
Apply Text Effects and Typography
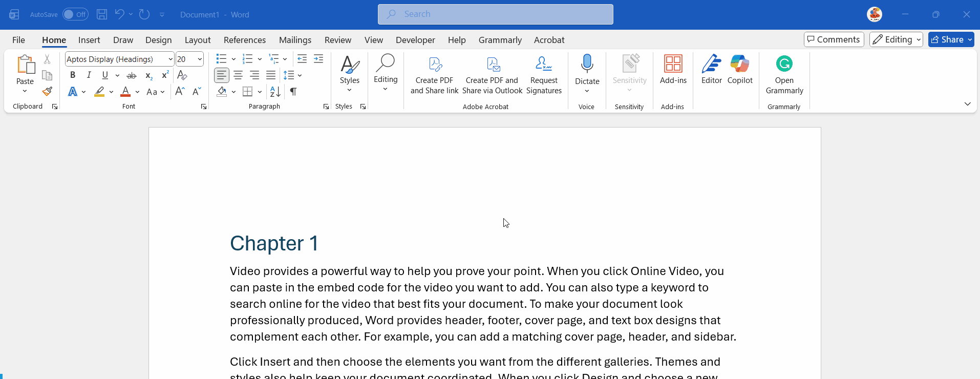pyautogui.click(x=73, y=92)
